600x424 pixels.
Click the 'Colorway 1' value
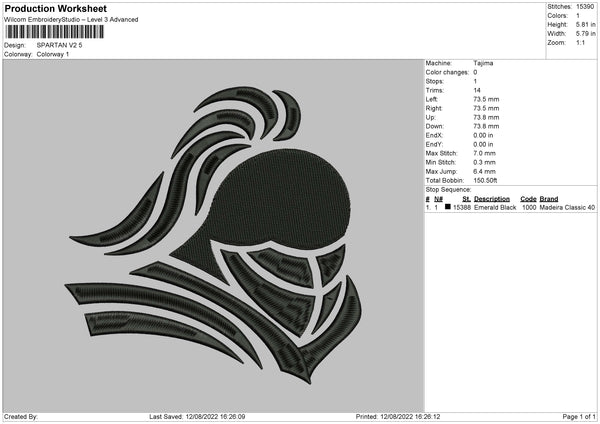coord(53,54)
